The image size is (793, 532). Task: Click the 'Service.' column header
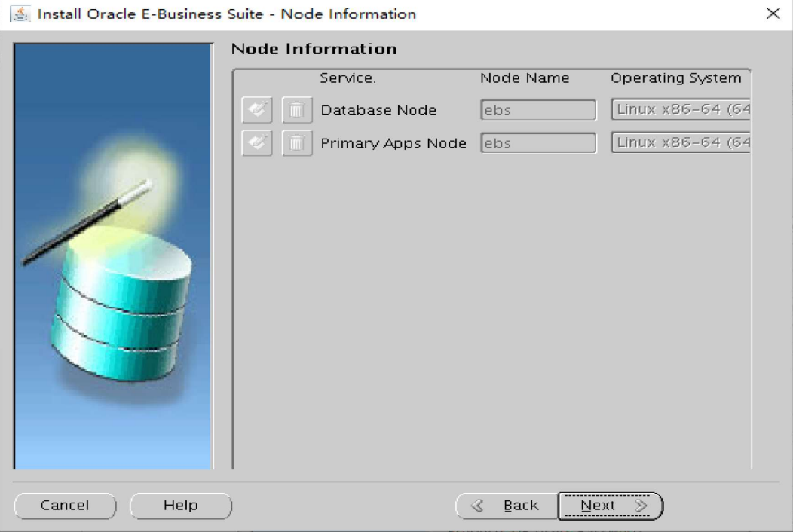tap(348, 78)
